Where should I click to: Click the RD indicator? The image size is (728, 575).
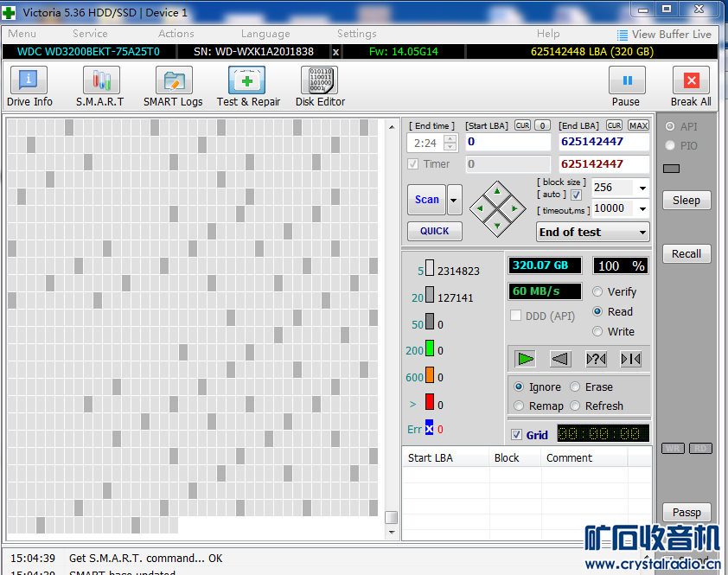[700, 448]
